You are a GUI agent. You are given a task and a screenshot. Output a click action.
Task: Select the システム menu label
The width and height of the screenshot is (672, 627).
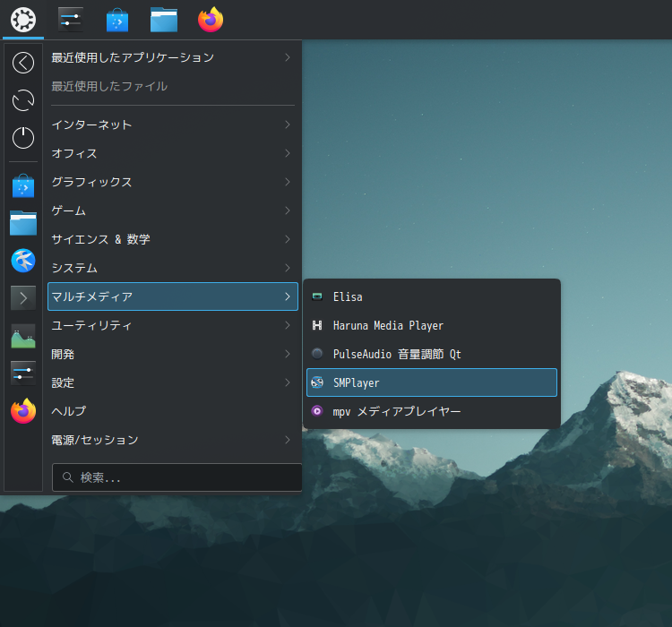click(74, 268)
